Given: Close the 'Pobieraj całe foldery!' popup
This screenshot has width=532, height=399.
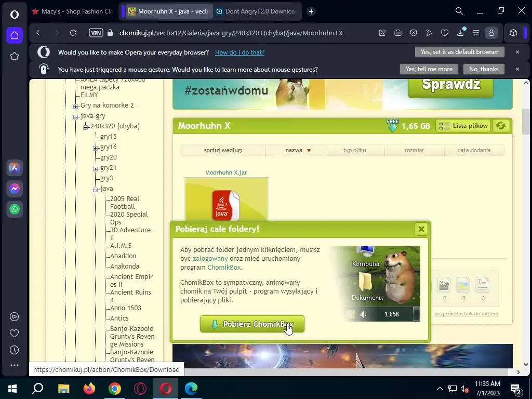Looking at the screenshot, I should [x=421, y=229].
